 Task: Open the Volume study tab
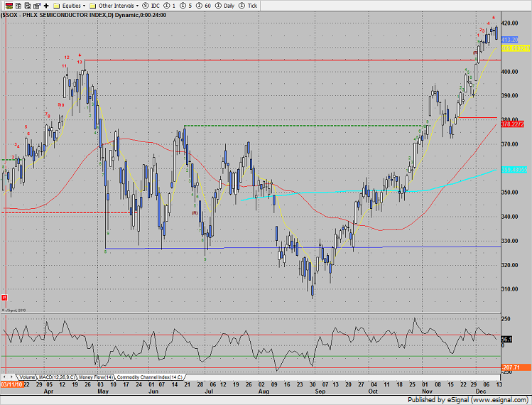(x=27, y=377)
